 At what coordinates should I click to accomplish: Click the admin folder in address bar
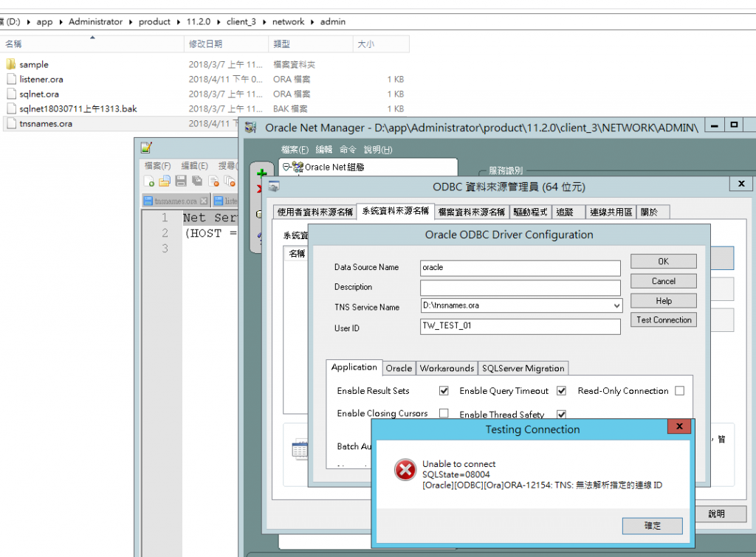click(333, 21)
